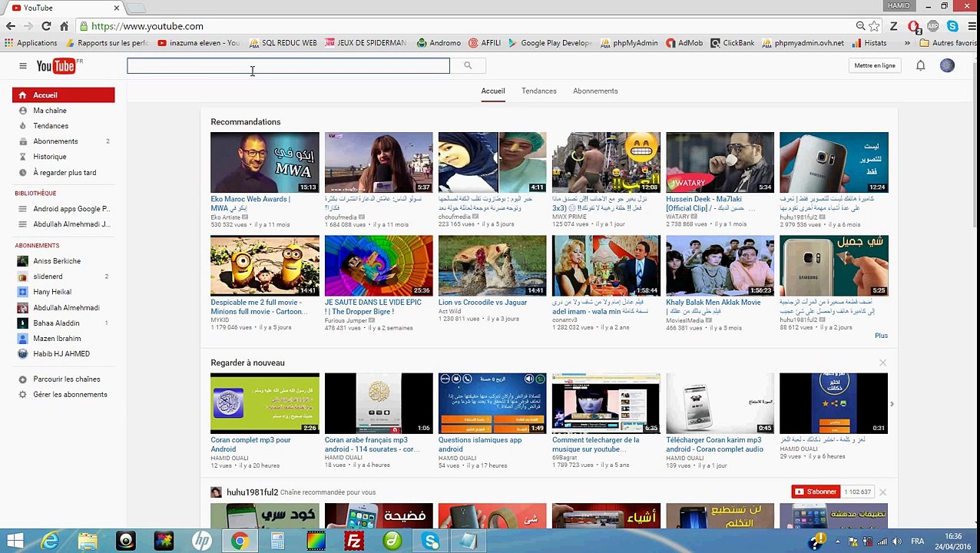This screenshot has height=553, width=980.
Task: Bookmark this page with star icon
Action: pos(874,26)
